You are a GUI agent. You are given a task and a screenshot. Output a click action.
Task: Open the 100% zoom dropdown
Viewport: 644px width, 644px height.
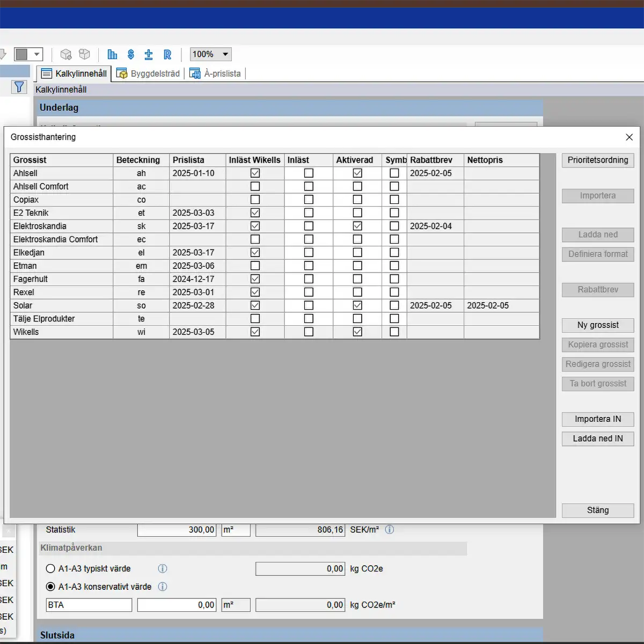tap(225, 54)
